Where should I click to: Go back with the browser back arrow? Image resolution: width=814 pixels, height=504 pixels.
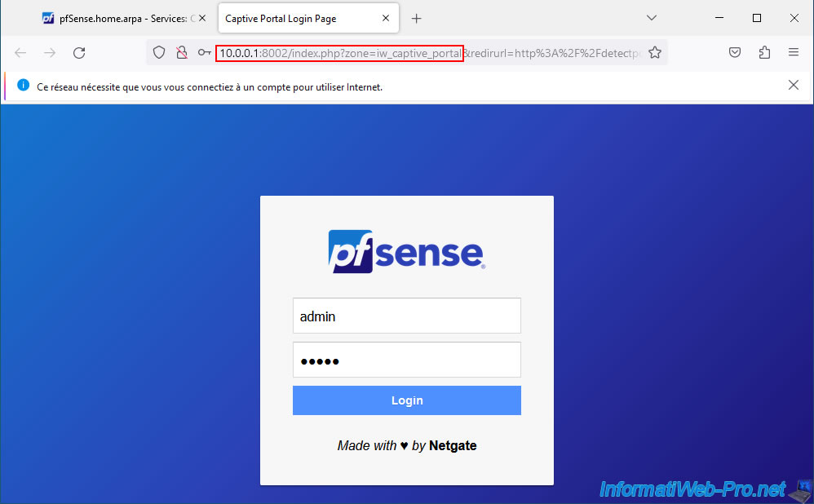(20, 52)
